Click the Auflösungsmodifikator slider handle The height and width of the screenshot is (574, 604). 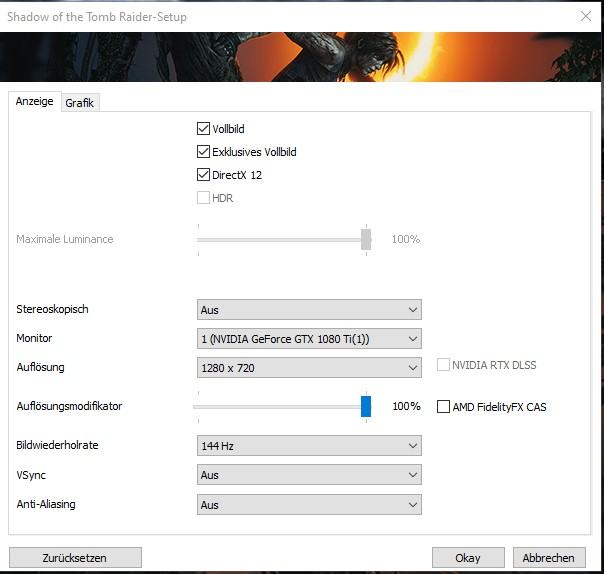click(366, 406)
